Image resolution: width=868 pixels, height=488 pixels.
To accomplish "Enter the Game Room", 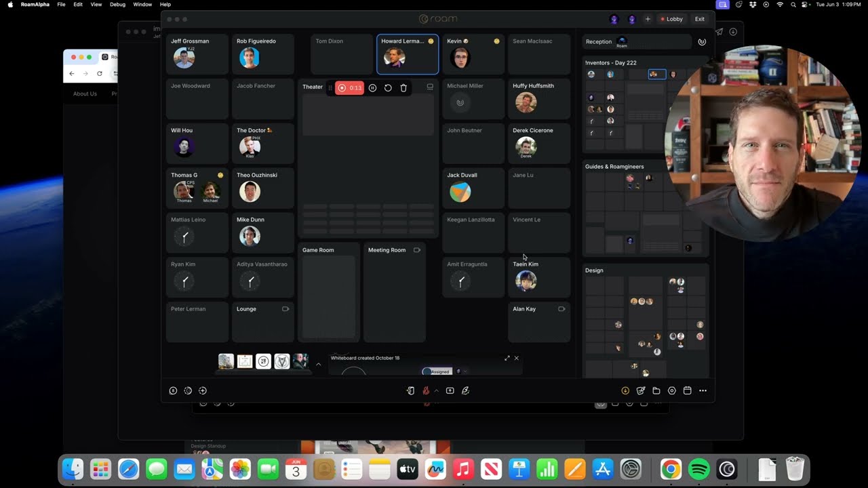I will pyautogui.click(x=328, y=292).
